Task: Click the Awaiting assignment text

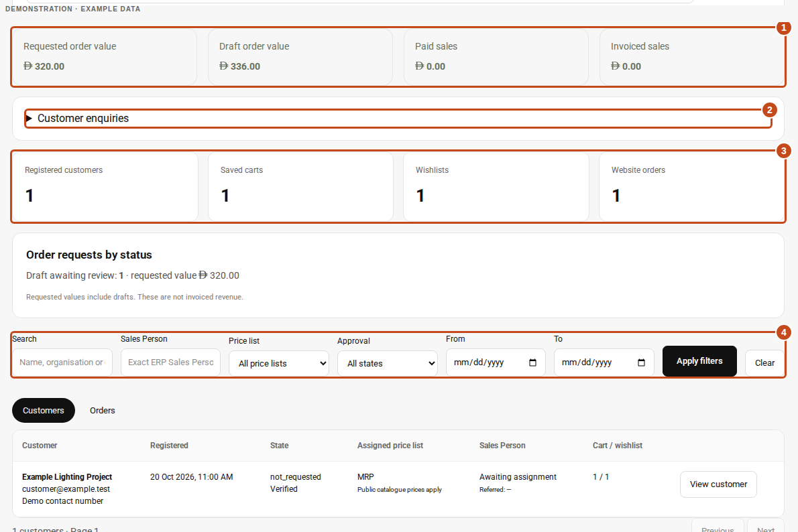Action: point(518,477)
